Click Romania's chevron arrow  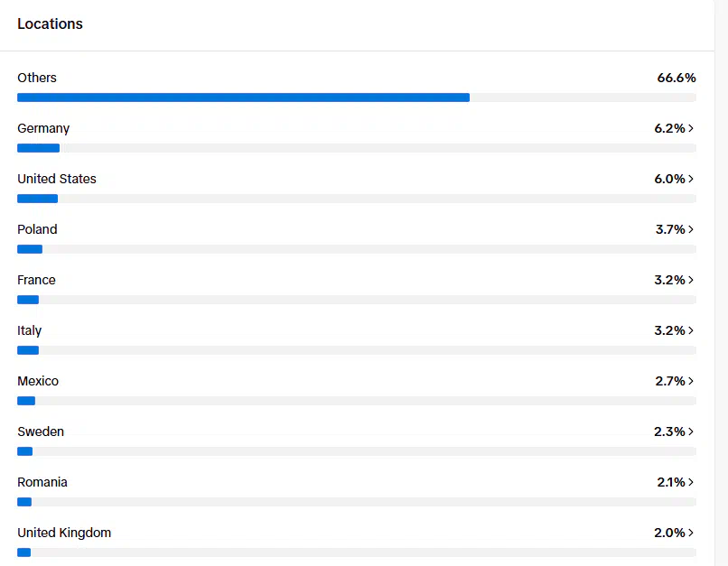[691, 482]
